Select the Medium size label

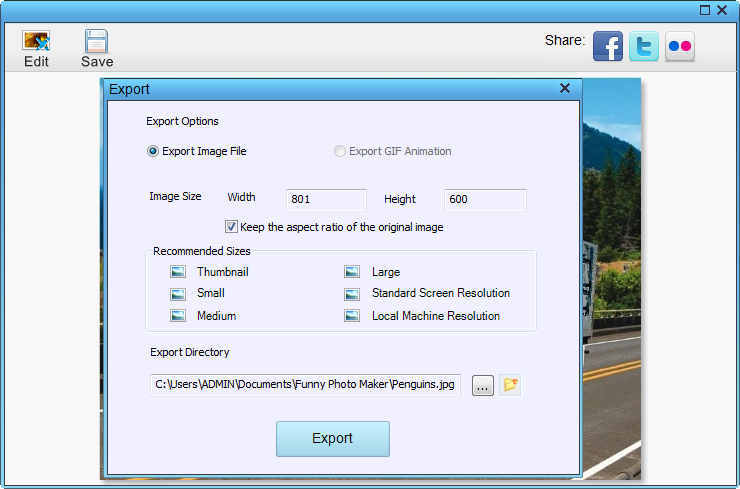(x=217, y=316)
